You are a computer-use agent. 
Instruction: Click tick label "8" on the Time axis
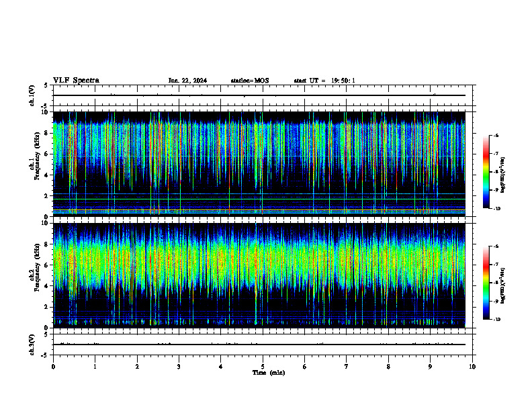click(x=388, y=367)
